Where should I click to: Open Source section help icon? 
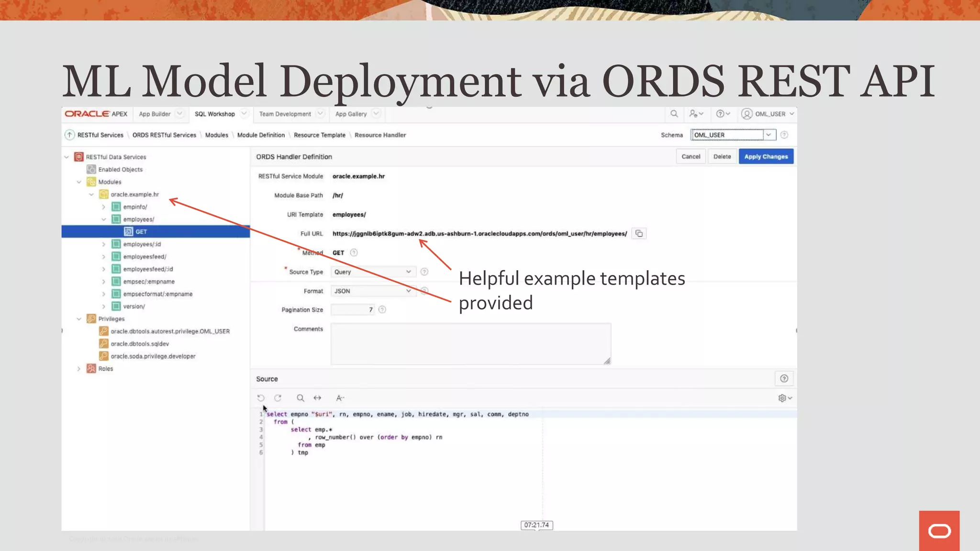click(784, 379)
